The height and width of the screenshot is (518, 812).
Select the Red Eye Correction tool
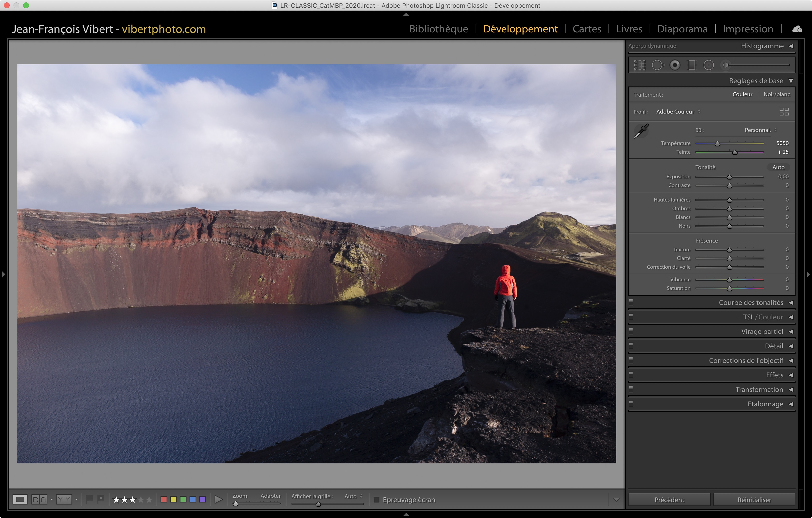pos(675,65)
